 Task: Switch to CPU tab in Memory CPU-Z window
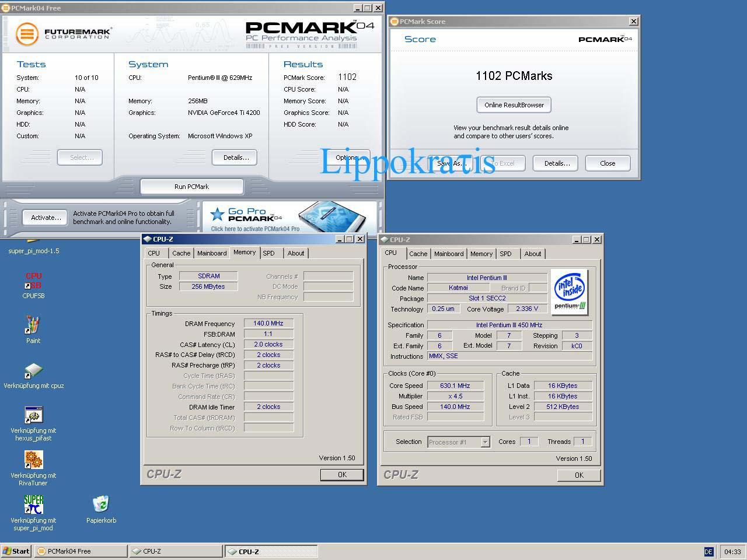point(154,253)
